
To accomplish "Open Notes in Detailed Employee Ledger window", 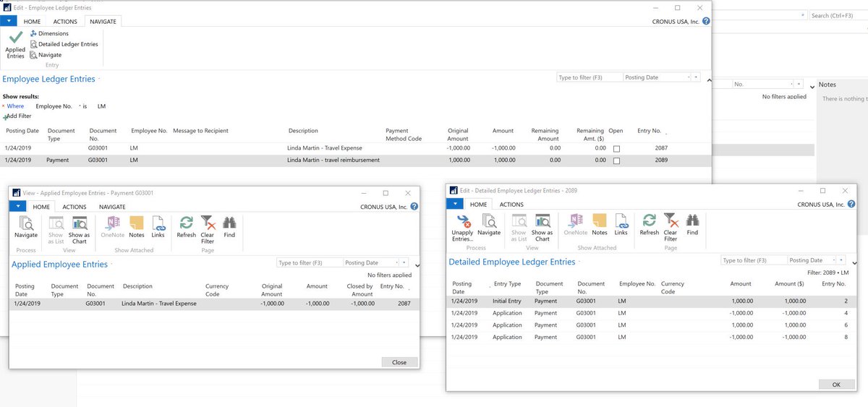I will click(x=600, y=225).
